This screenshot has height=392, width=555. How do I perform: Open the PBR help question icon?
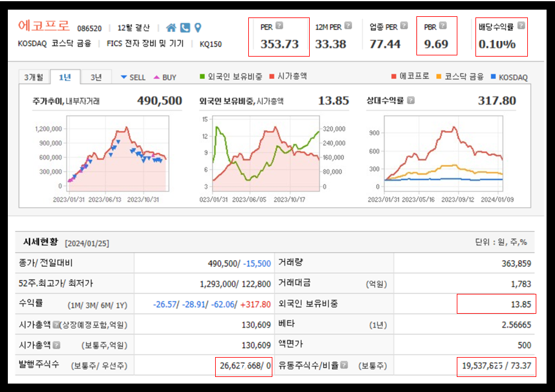[x=443, y=25]
